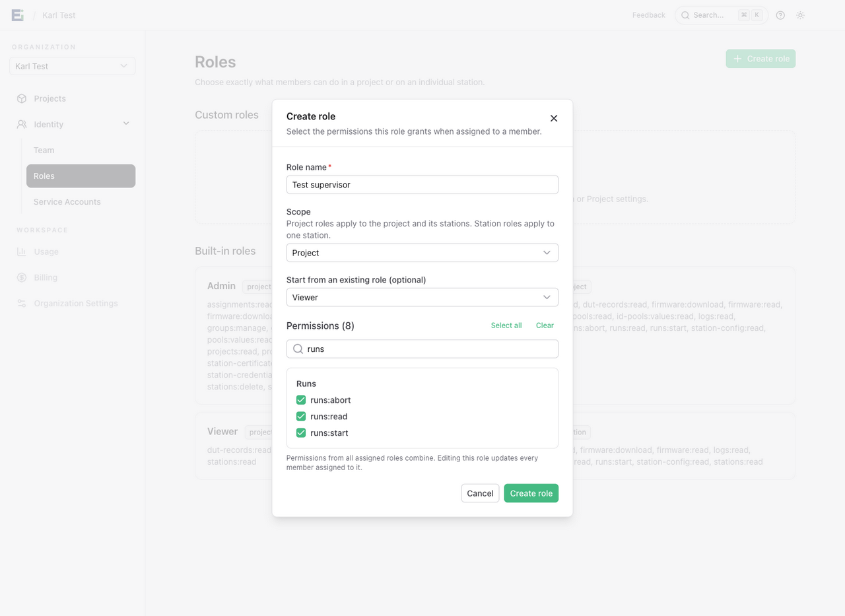The width and height of the screenshot is (845, 616).
Task: Open the Scope dropdown set to Project
Action: 422,253
